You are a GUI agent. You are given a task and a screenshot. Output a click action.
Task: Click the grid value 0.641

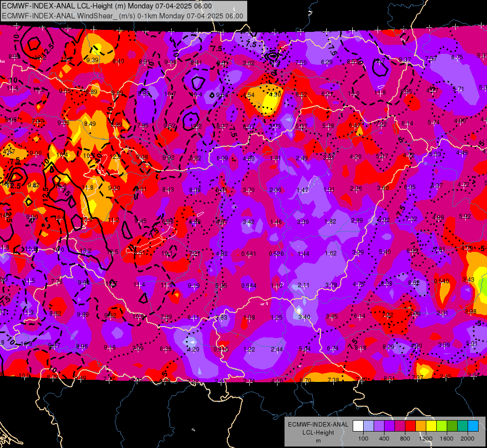(248, 254)
